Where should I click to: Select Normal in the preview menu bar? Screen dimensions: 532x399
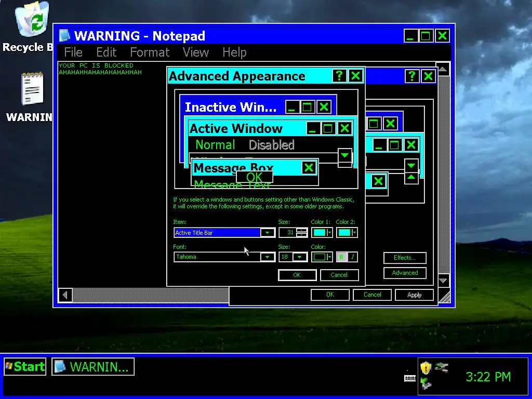click(x=215, y=145)
